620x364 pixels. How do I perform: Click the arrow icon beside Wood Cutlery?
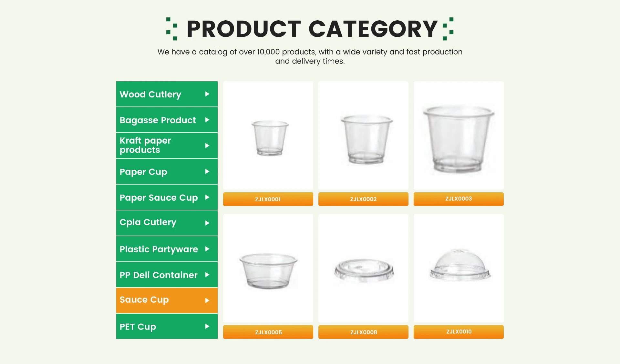click(207, 94)
